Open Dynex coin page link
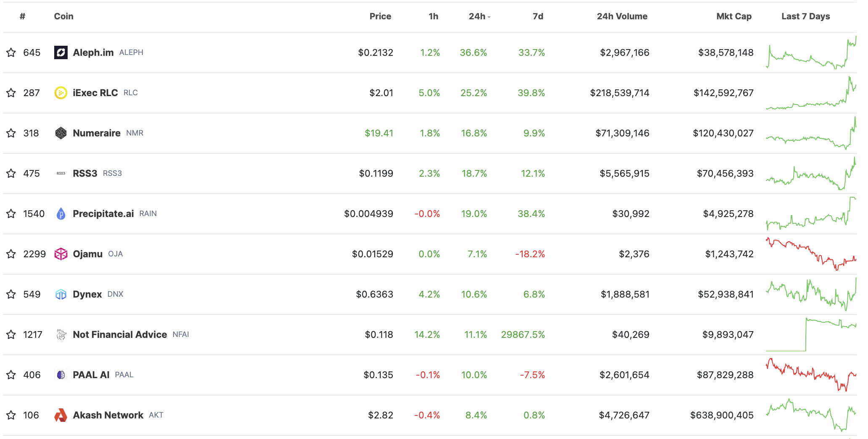Viewport: 868px width, 439px height. coord(87,294)
